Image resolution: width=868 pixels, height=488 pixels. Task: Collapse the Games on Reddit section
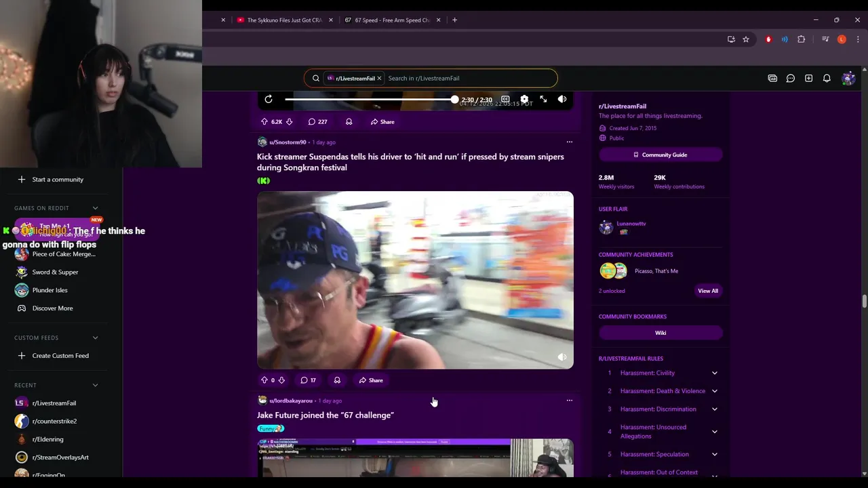point(95,208)
